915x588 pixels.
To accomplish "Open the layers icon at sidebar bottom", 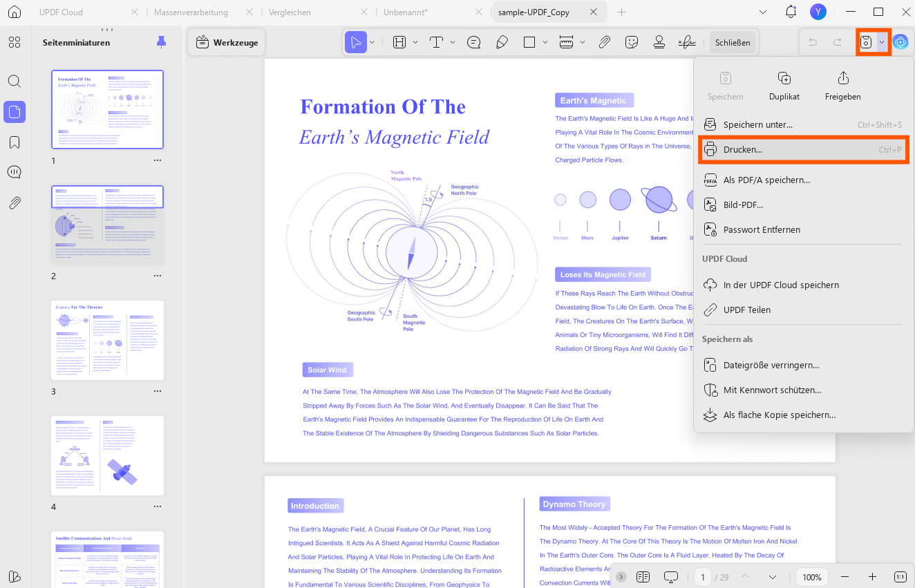I will [15, 577].
